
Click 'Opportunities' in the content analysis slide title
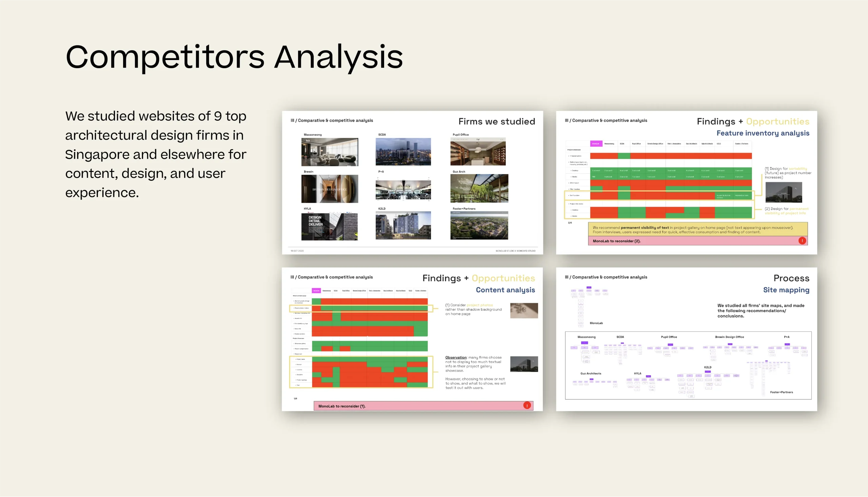(503, 278)
